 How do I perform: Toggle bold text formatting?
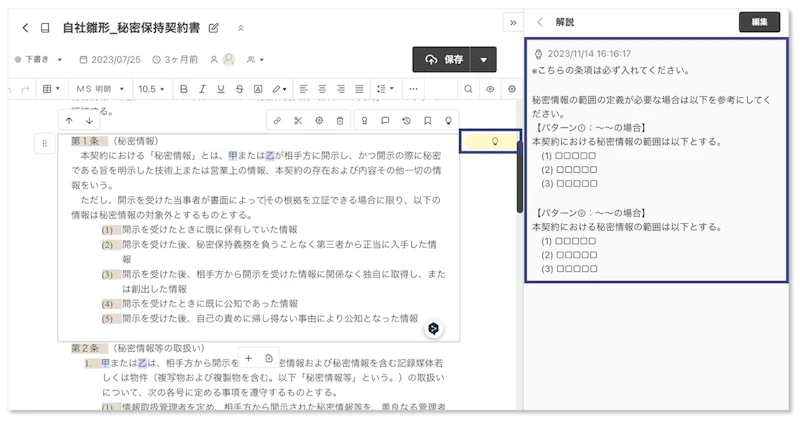click(x=184, y=89)
